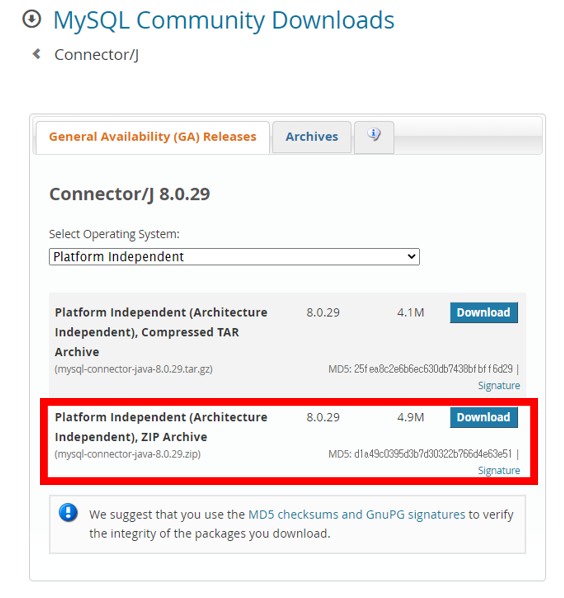564x598 pixels.
Task: Click filename mysql-connector-java-8.0.29.tar.gz
Action: point(133,369)
